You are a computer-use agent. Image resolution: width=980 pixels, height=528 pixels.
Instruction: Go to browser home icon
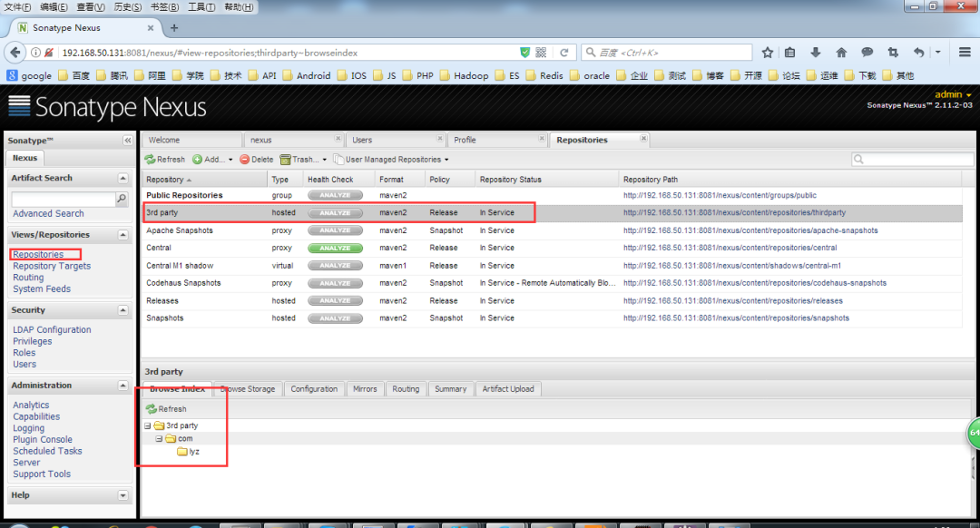[x=841, y=52]
